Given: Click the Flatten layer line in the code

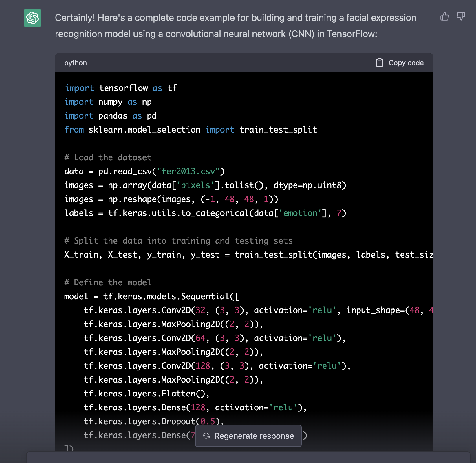Looking at the screenshot, I should (146, 393).
